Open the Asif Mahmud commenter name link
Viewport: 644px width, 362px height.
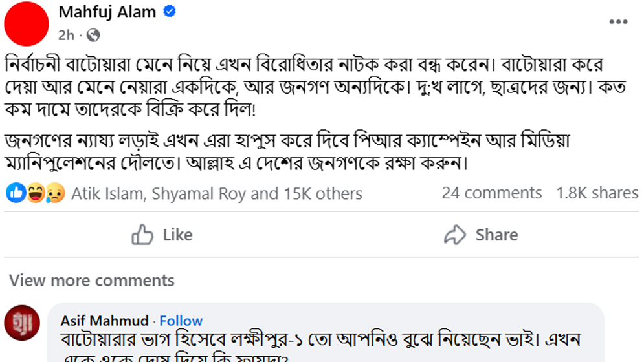pos(104,321)
